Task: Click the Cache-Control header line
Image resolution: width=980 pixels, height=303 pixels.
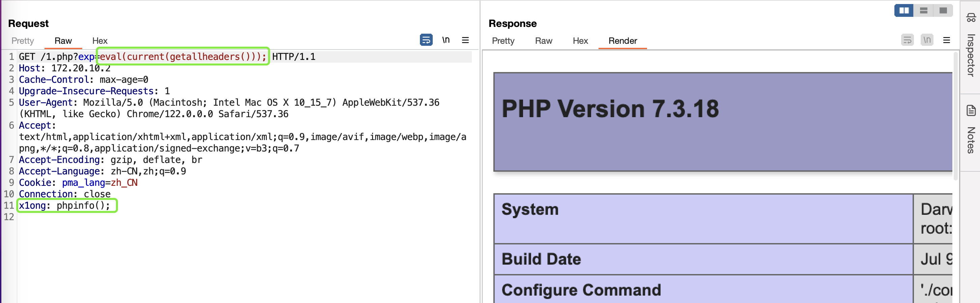Action: (x=84, y=79)
